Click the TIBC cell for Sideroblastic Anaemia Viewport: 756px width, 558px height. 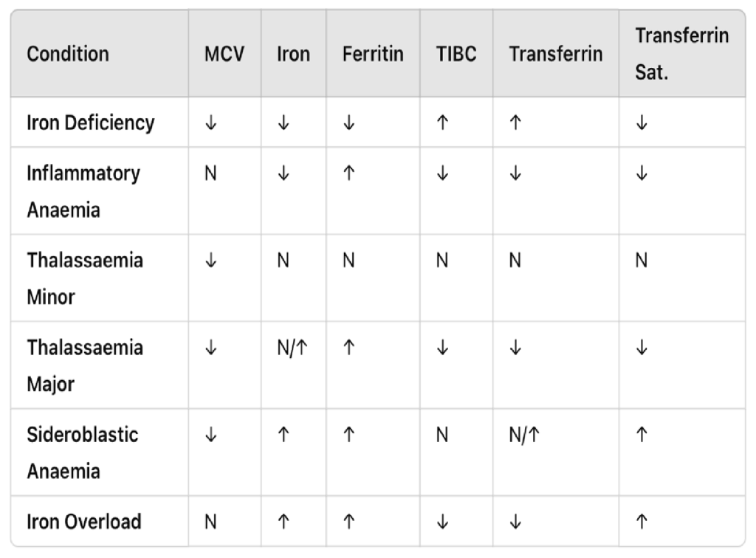pos(442,435)
